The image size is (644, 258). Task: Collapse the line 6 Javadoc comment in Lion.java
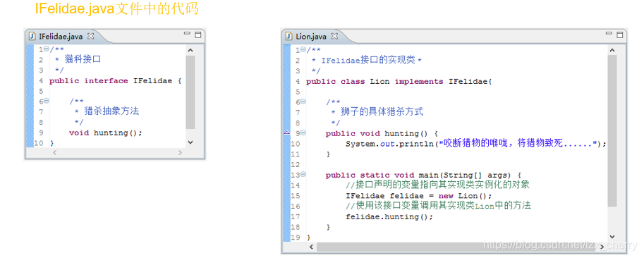click(303, 102)
